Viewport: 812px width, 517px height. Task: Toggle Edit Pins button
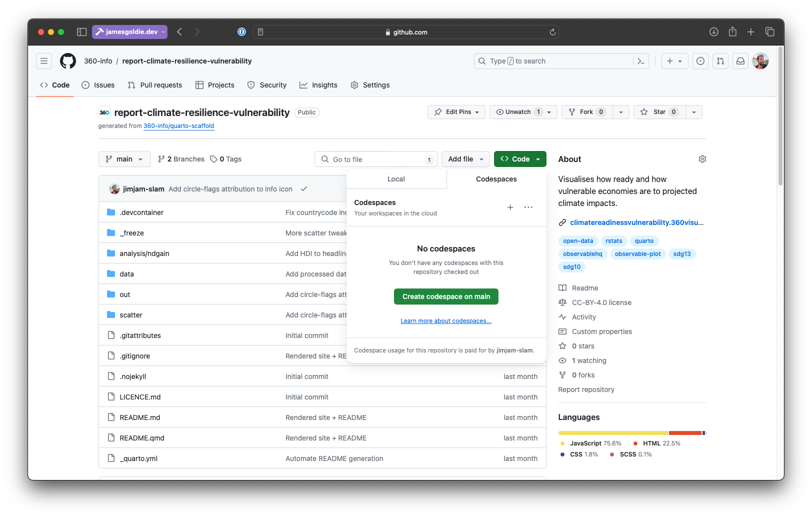click(x=456, y=112)
